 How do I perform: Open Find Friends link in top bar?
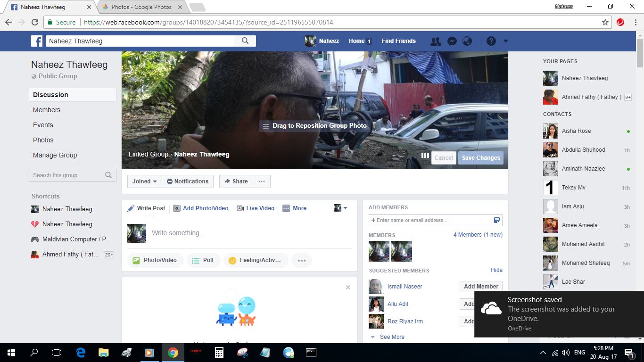[x=399, y=41]
